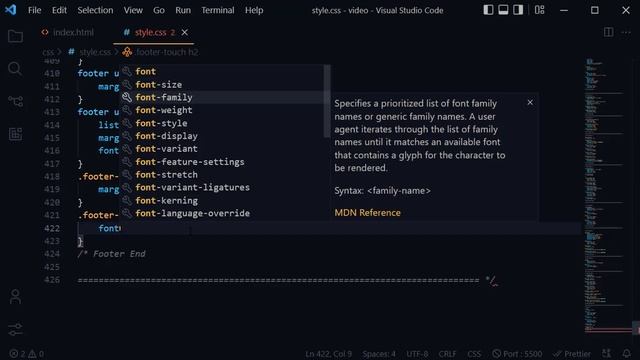Close the style.css tab
640x360 pixels.
[x=184, y=32]
